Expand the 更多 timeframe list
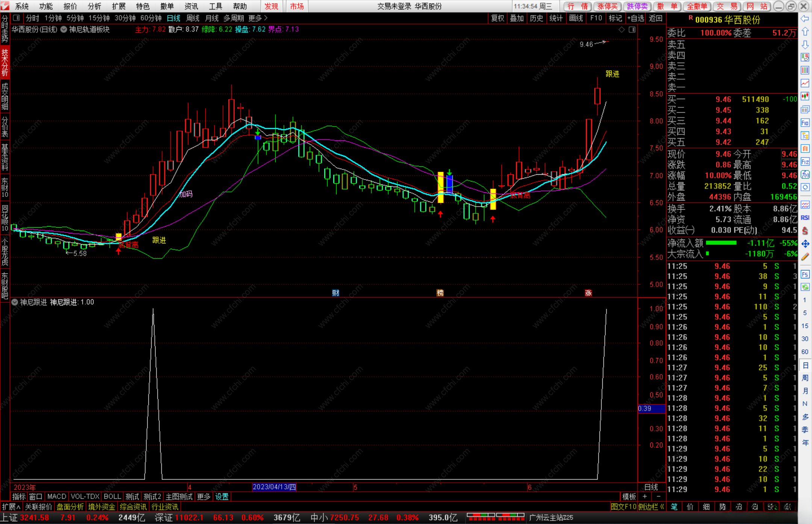 click(258, 18)
